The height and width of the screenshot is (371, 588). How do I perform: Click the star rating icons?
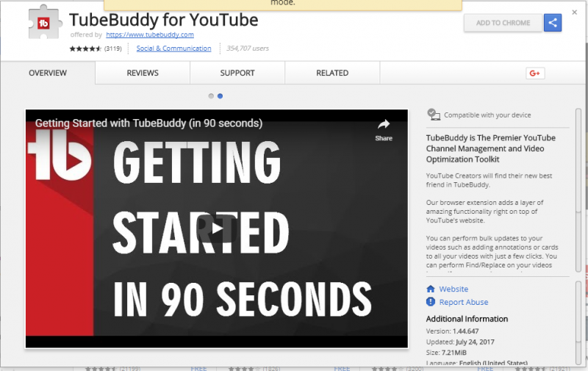(85, 48)
